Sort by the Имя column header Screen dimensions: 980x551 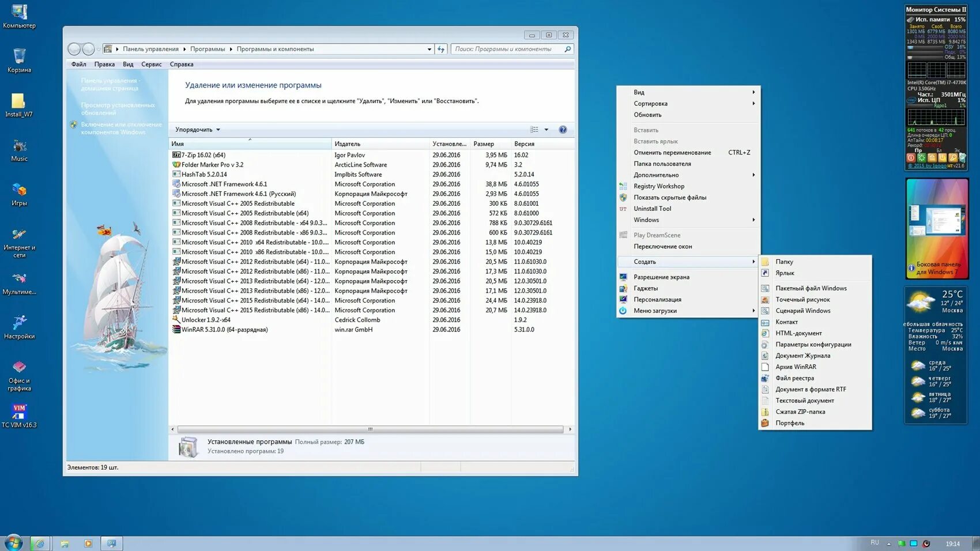(x=250, y=144)
